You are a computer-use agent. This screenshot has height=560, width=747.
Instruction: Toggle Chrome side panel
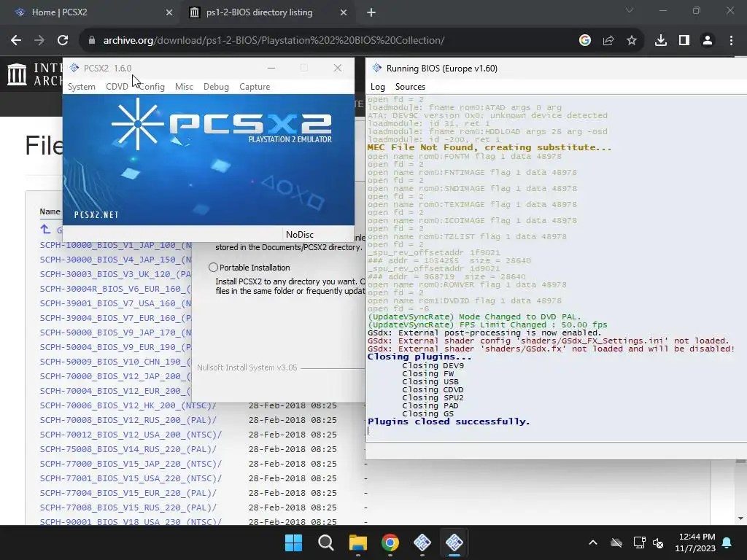684,41
